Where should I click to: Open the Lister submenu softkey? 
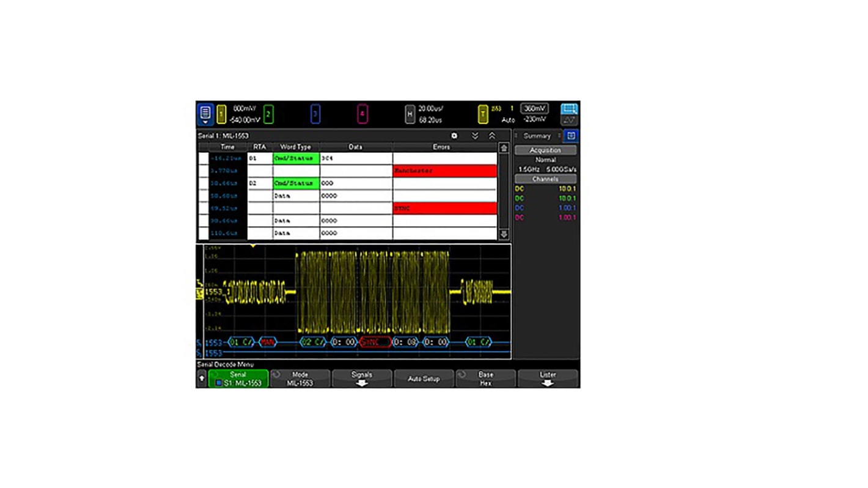[548, 379]
